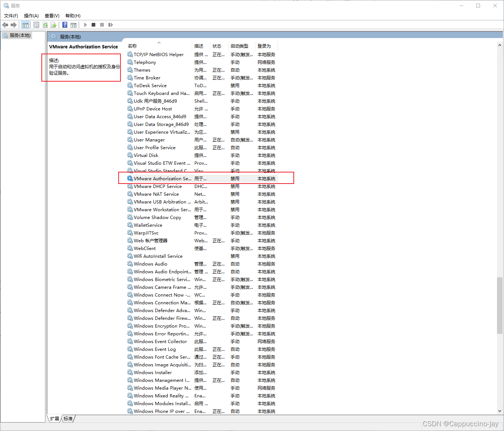Open the 帮助(H) menu
504x431 pixels.
click(73, 16)
